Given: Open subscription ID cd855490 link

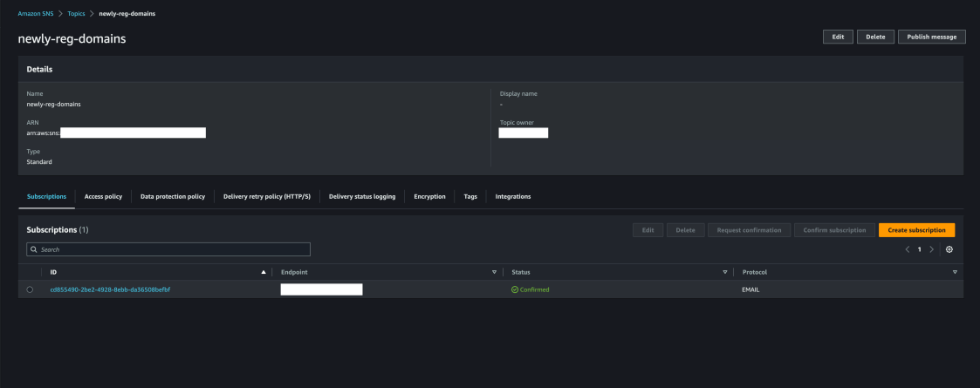Looking at the screenshot, I should coord(110,289).
